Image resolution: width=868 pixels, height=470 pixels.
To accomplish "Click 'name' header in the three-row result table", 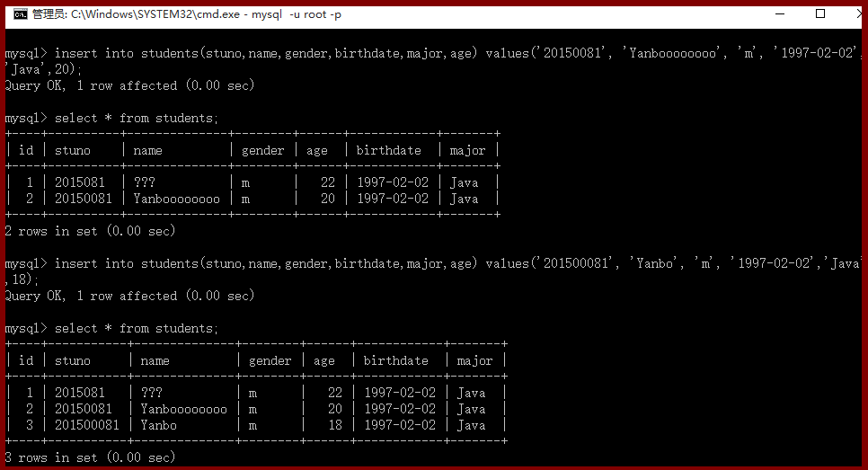I will click(155, 361).
